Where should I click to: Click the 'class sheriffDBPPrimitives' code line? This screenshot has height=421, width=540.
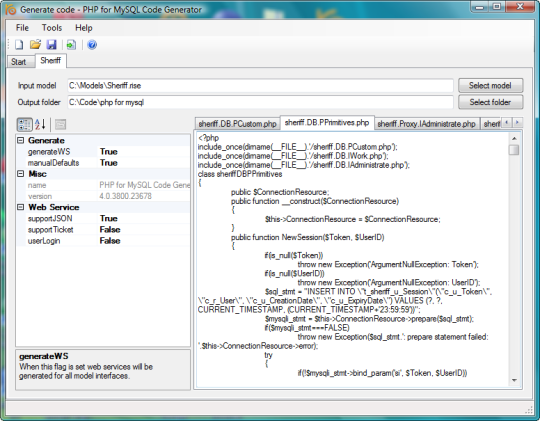point(240,174)
